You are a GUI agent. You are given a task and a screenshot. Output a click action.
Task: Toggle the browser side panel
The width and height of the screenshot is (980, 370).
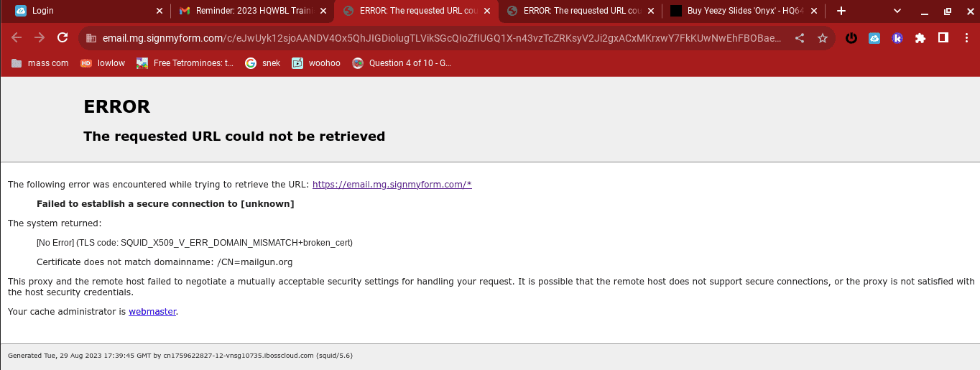[x=943, y=38]
